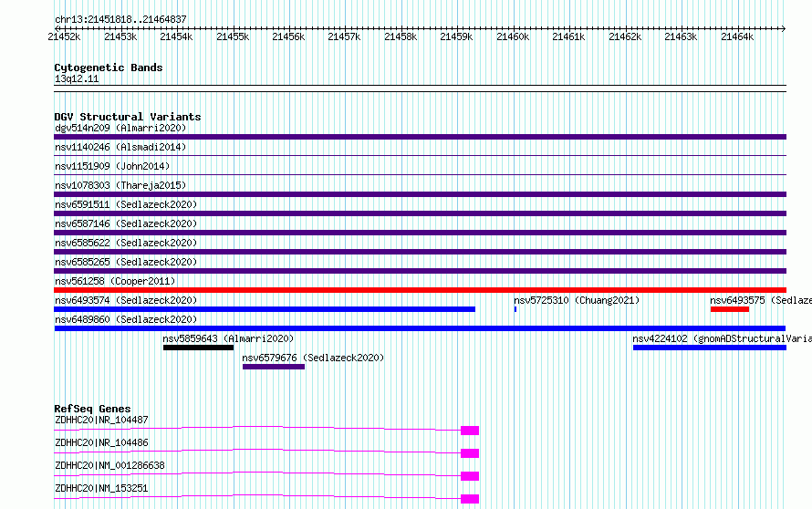Open the nsv1151909 (John2014) variant

[112, 166]
